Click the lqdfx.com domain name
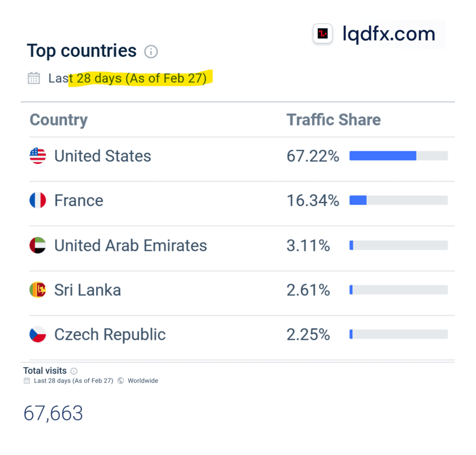 (x=389, y=33)
